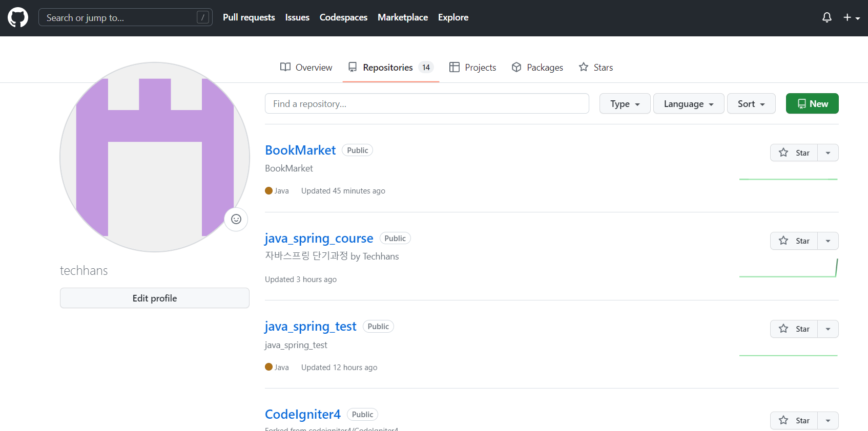Image resolution: width=868 pixels, height=431 pixels.
Task: Click the Java language dot for java_spring_test
Action: [268, 367]
